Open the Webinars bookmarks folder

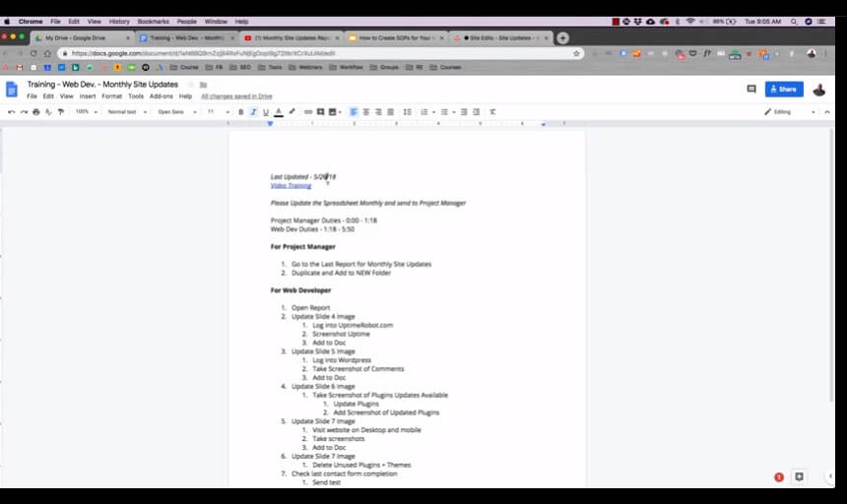click(x=305, y=68)
